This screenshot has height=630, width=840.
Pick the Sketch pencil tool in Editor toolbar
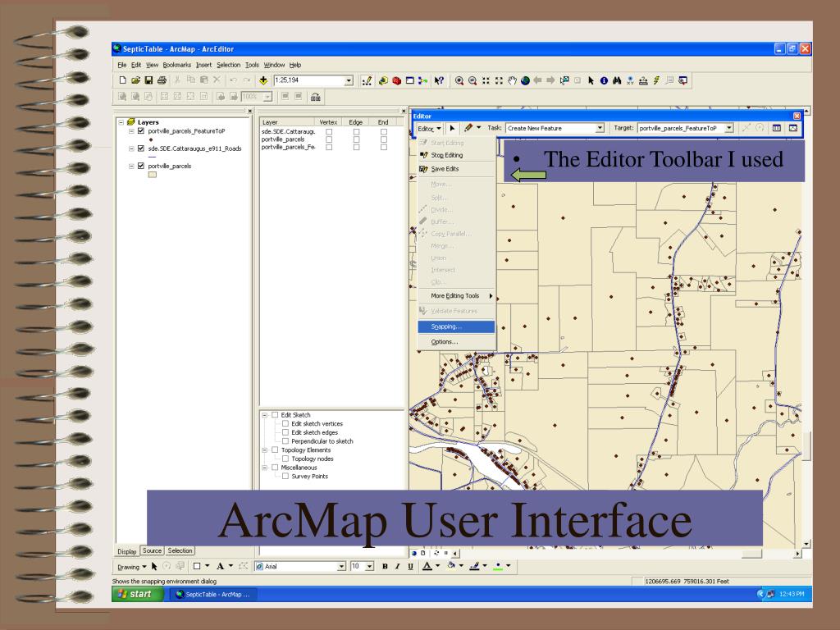click(468, 128)
